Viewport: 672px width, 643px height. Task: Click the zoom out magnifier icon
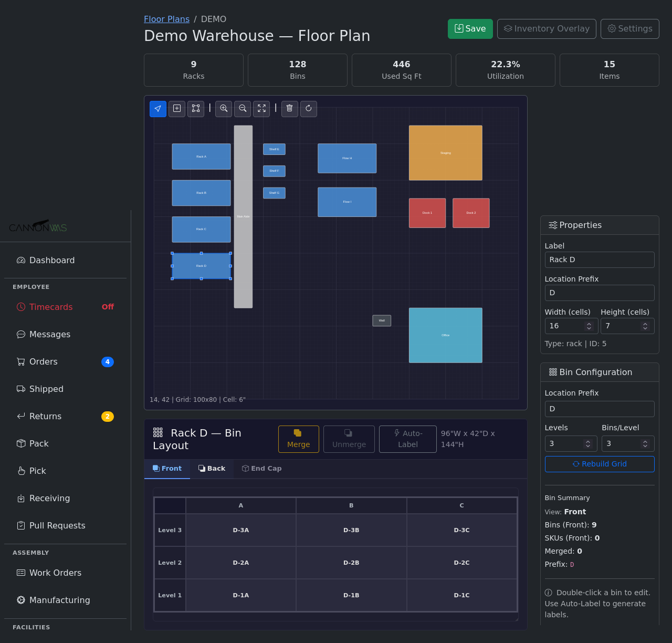click(243, 109)
